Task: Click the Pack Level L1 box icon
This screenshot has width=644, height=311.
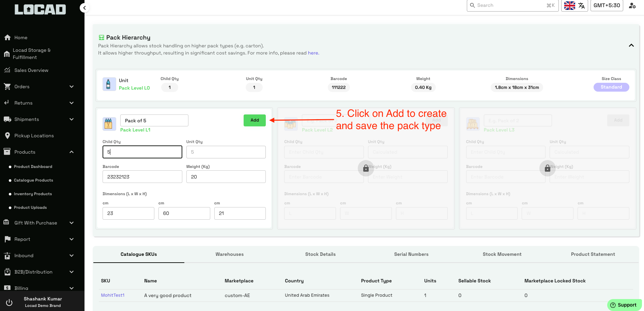Action: (109, 124)
